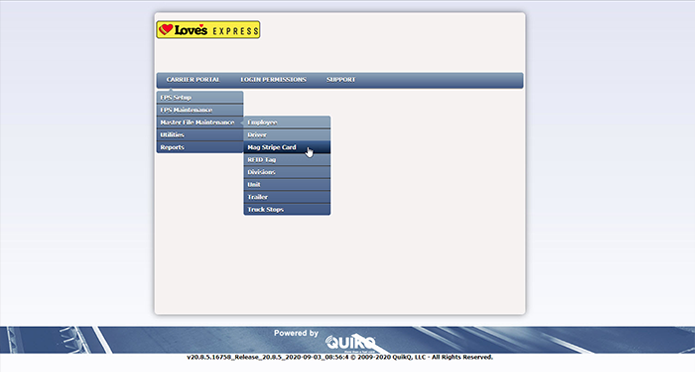Image resolution: width=695 pixels, height=372 pixels.
Task: Choose Truck Stops from the submenu
Action: 287,209
